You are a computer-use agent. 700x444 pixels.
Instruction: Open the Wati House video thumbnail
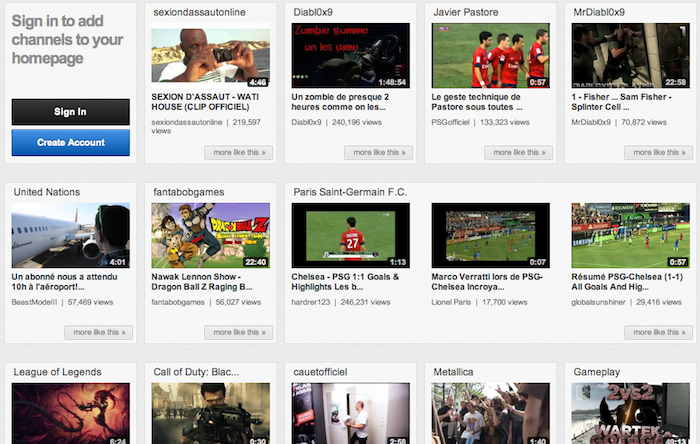point(211,55)
